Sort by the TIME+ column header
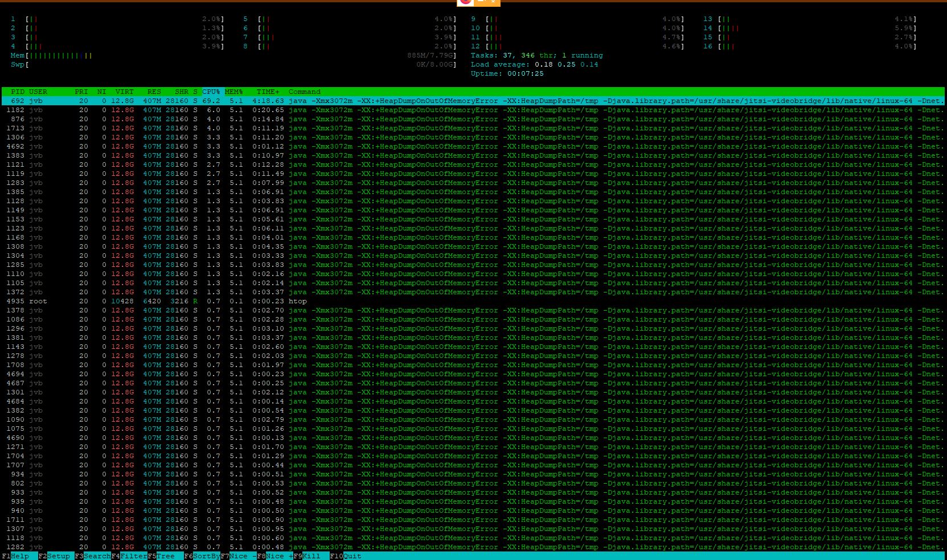The image size is (947, 560). 268,92
